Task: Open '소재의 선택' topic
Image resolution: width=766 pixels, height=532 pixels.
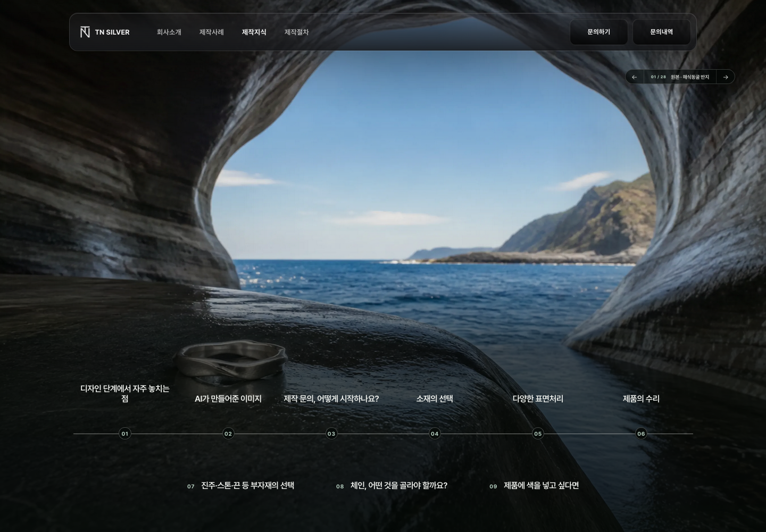Action: pos(435,398)
